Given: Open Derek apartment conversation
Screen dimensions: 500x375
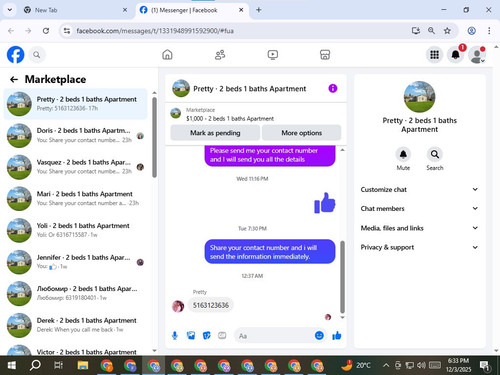Looking at the screenshot, I should [x=75, y=325].
